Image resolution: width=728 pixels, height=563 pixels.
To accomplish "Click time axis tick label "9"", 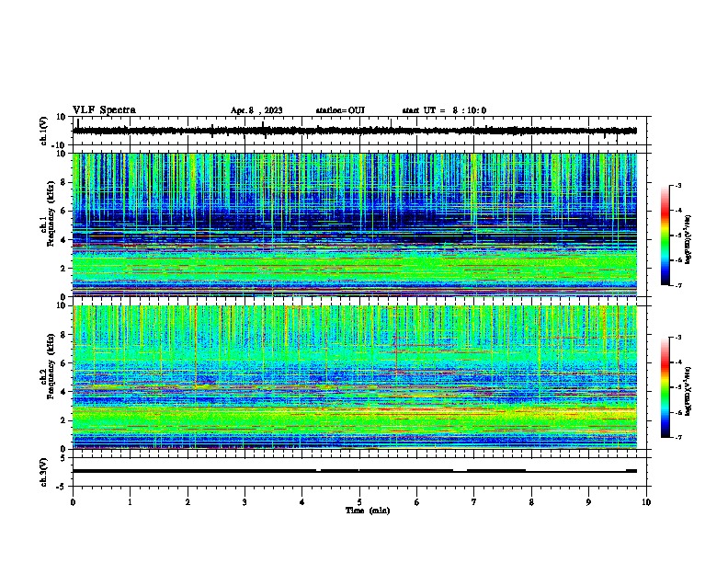I will click(588, 502).
